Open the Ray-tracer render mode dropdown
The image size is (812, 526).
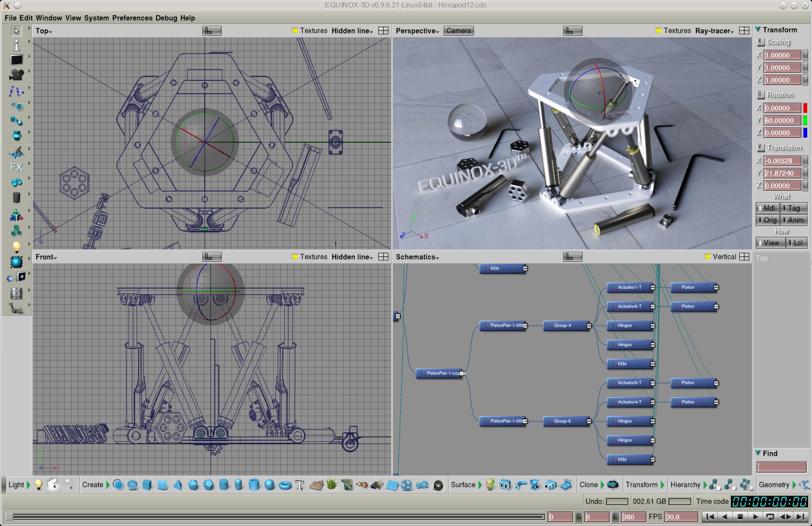point(714,31)
